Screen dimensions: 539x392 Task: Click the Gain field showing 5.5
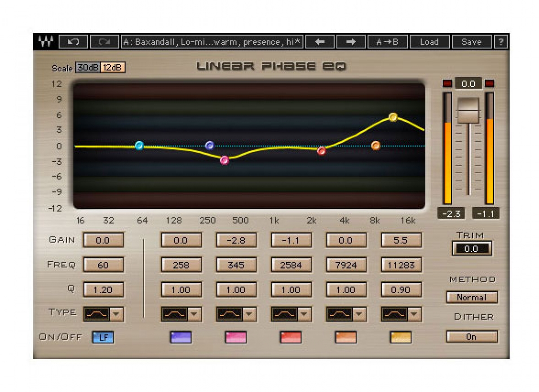[x=401, y=240]
